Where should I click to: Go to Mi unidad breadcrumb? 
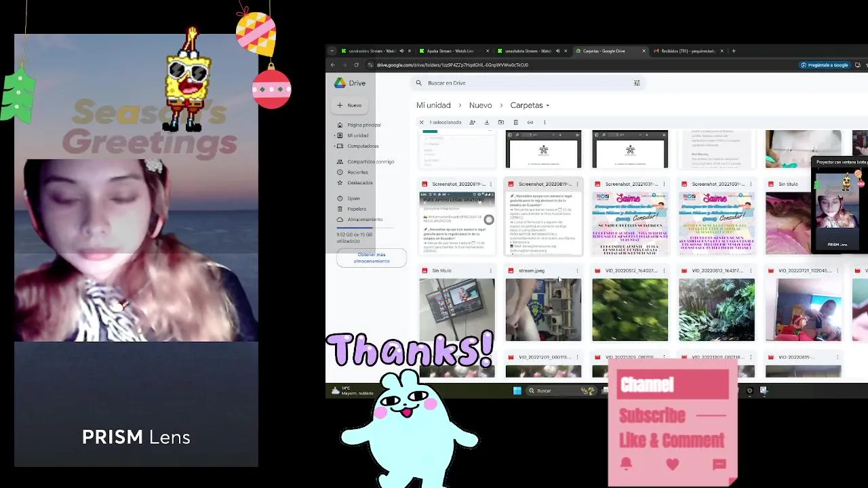coord(433,105)
